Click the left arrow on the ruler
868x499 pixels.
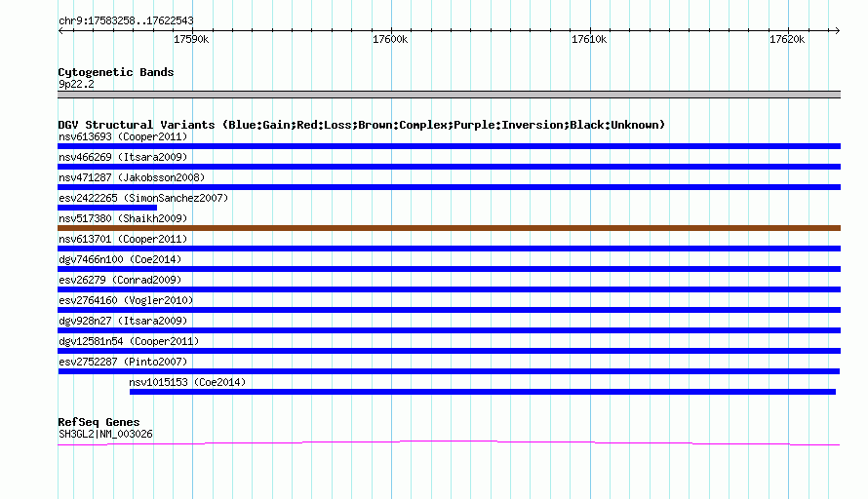point(61,31)
